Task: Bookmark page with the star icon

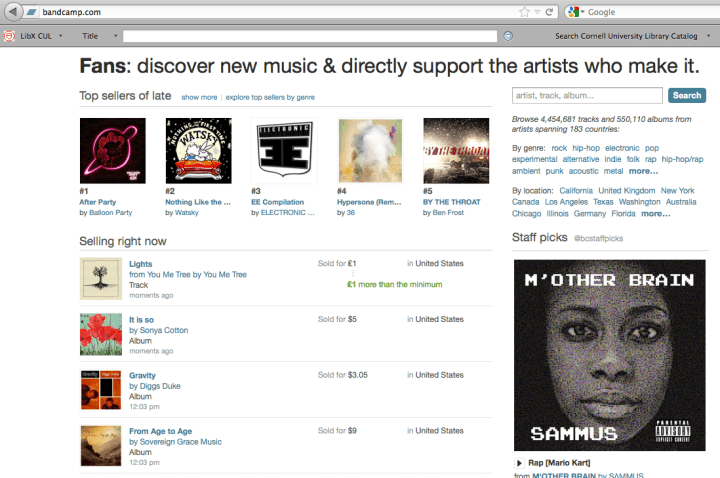Action: (524, 12)
